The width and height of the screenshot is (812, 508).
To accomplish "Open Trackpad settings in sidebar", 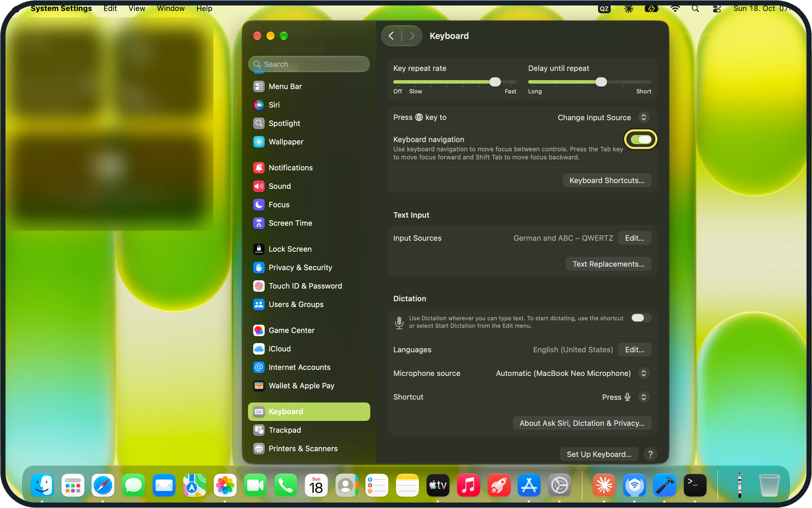I will coord(309,430).
